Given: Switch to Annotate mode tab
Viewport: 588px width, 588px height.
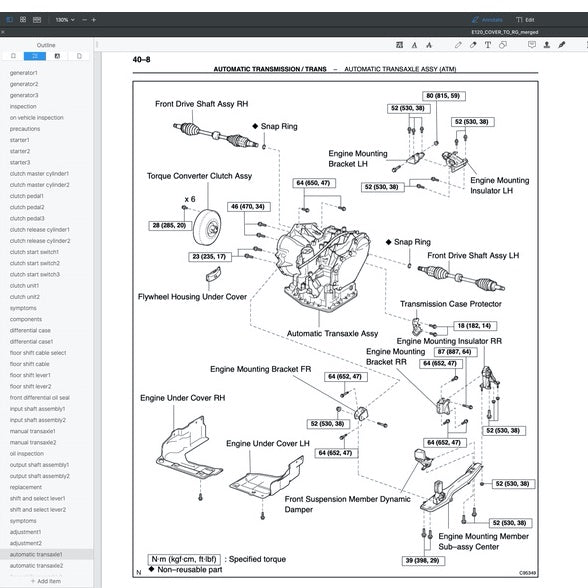Looking at the screenshot, I should (x=487, y=20).
